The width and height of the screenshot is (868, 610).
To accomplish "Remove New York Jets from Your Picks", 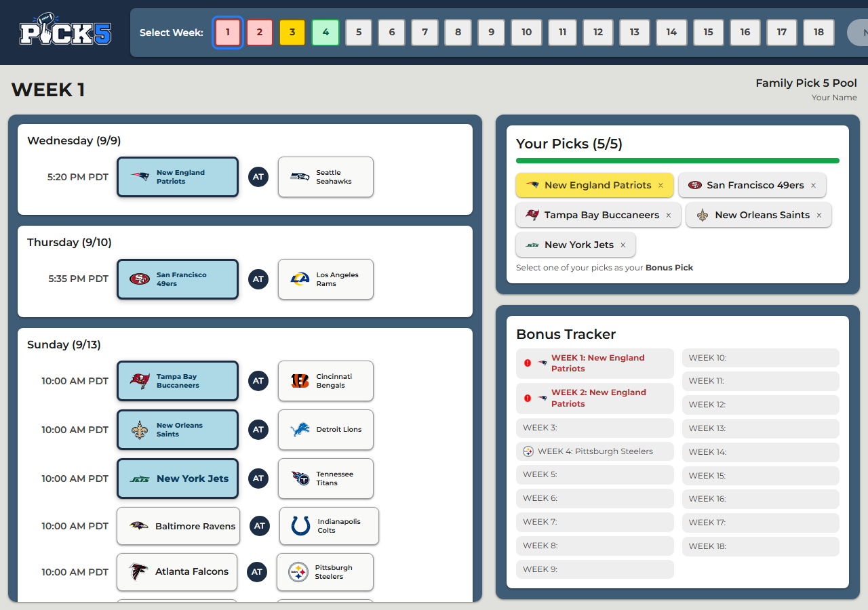I will (x=623, y=245).
